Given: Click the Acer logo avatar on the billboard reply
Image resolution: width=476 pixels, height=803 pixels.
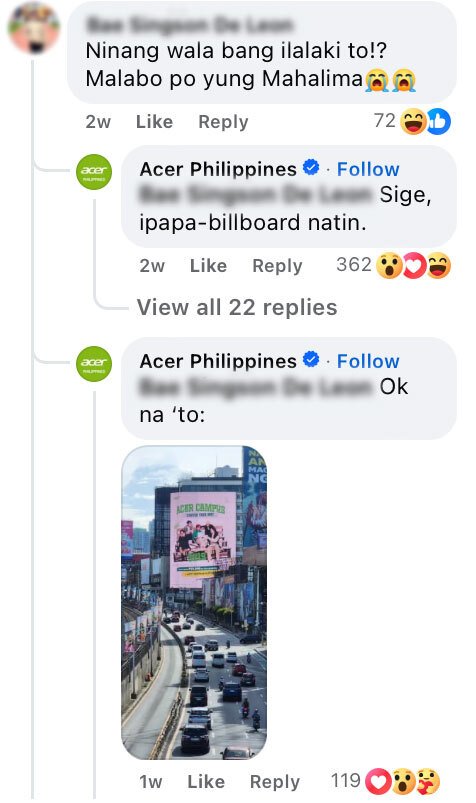Looking at the screenshot, I should (x=94, y=172).
